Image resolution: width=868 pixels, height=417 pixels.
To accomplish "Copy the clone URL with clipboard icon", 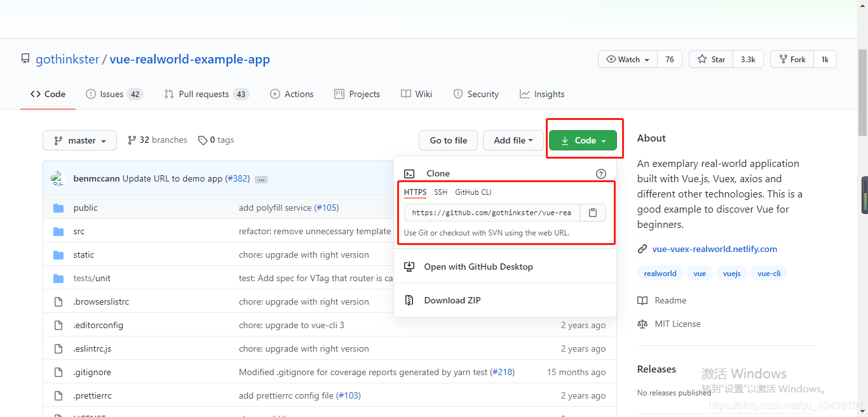I will click(x=593, y=213).
